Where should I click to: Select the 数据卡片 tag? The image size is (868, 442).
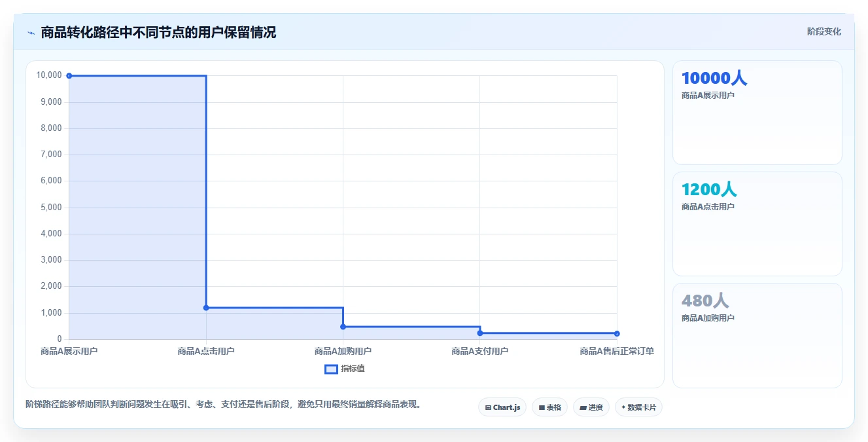[638, 407]
